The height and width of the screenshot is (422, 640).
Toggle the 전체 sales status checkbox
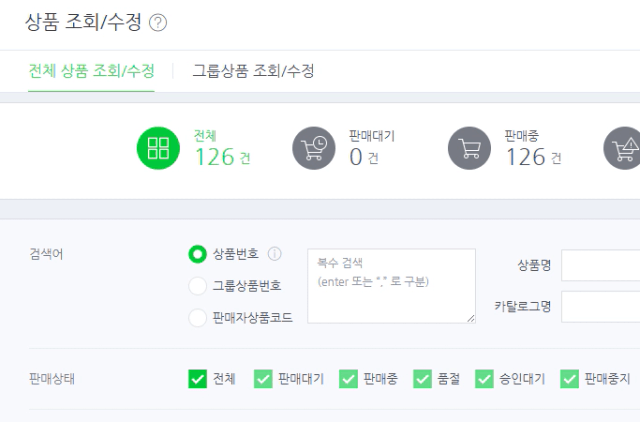click(x=197, y=379)
